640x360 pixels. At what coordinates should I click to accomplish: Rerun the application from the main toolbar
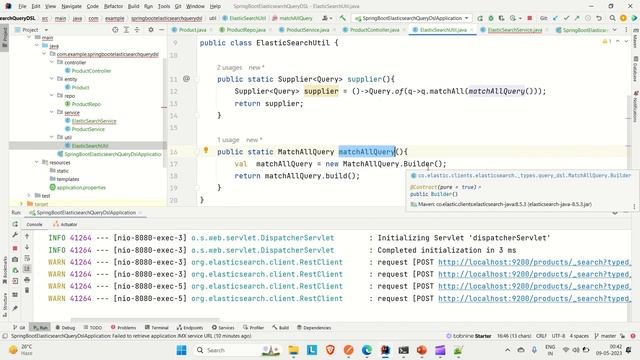(480, 18)
